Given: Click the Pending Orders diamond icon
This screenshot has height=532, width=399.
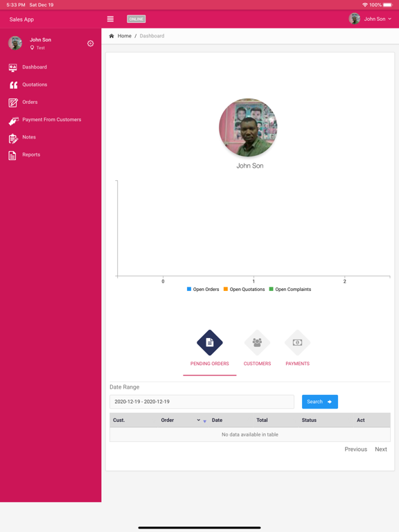Looking at the screenshot, I should tap(210, 343).
